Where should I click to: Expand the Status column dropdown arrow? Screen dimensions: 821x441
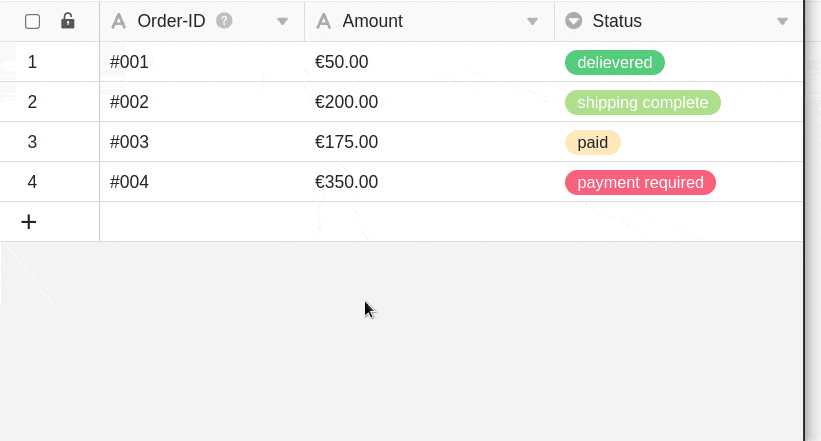point(782,21)
